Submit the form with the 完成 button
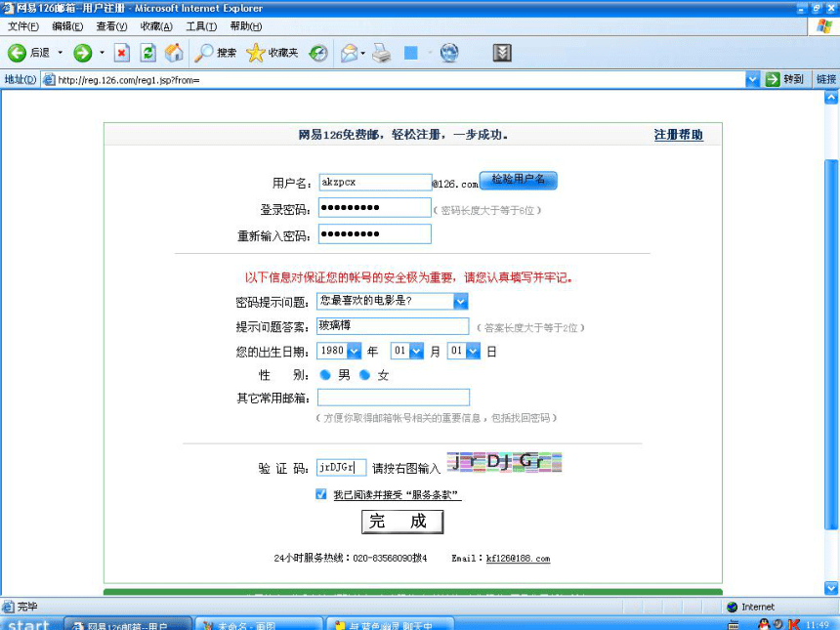Image resolution: width=840 pixels, height=630 pixels. pos(402,522)
